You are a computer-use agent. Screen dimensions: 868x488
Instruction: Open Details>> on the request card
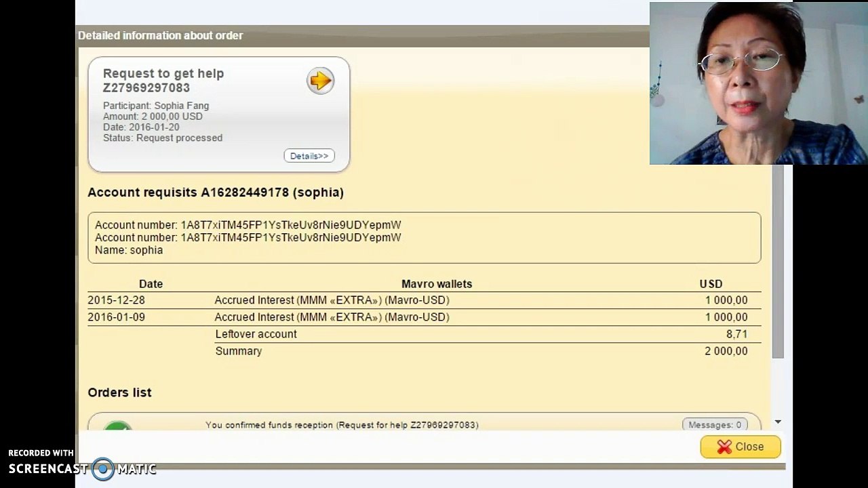pos(309,156)
